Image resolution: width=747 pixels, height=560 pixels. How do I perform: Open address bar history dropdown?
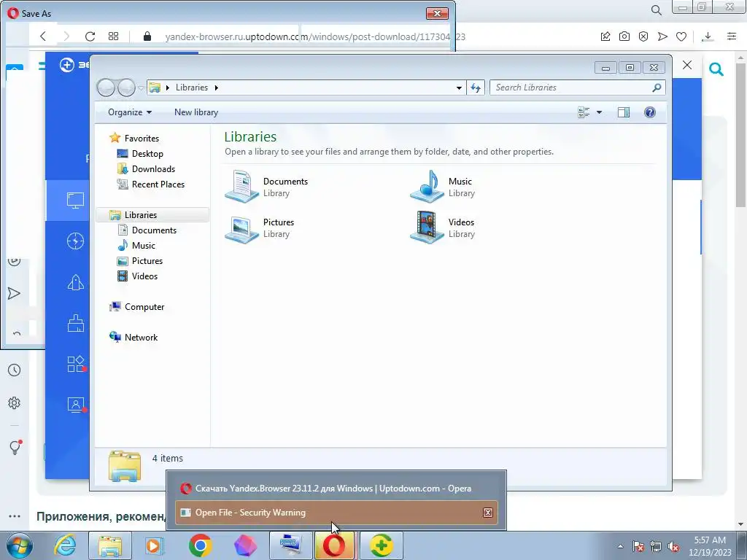pyautogui.click(x=459, y=87)
